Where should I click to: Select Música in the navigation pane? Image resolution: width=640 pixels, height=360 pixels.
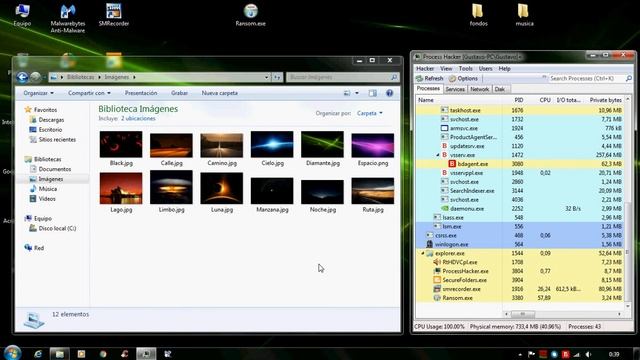point(43,189)
